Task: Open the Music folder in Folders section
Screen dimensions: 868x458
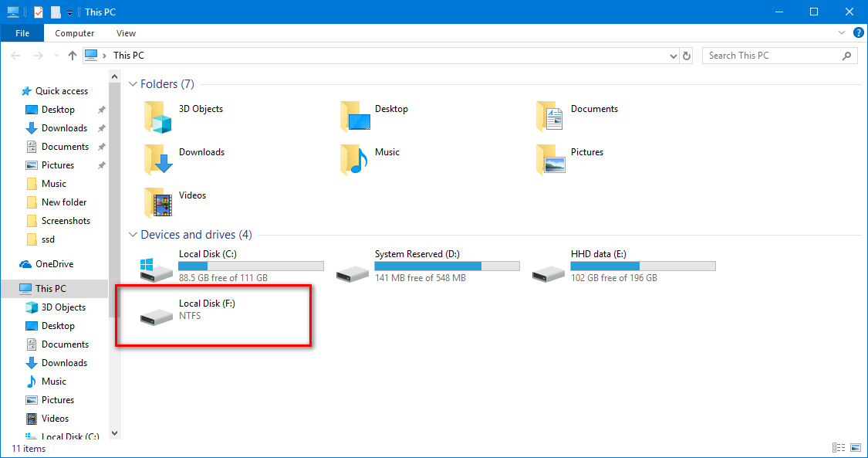Action: pos(370,160)
